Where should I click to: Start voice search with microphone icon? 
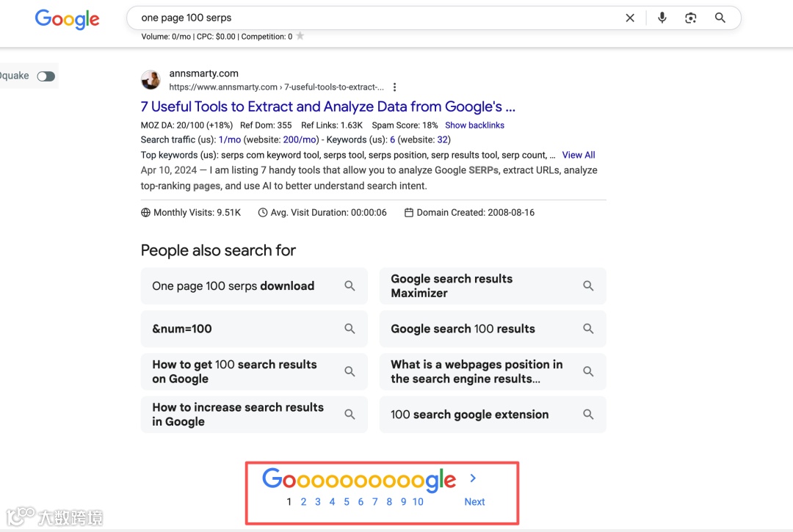pos(662,18)
